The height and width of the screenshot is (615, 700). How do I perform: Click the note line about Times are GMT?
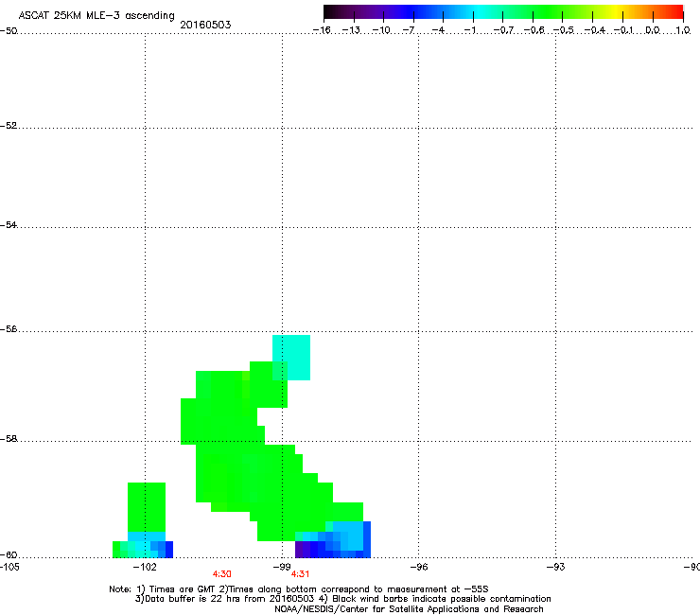[299, 589]
